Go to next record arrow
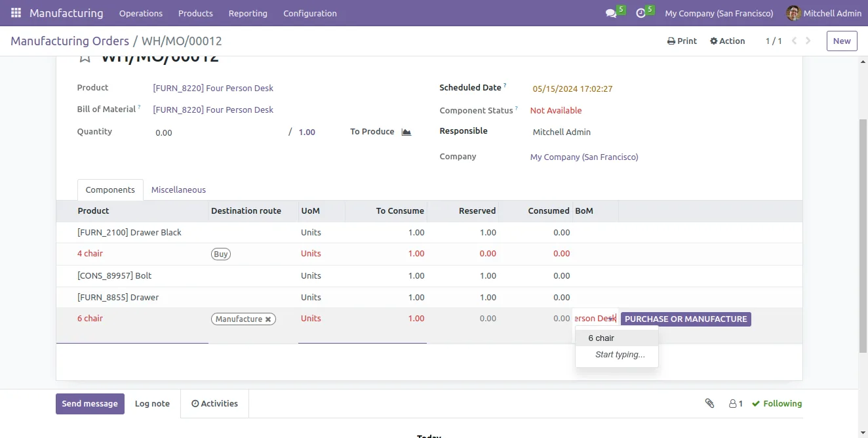 [808, 41]
